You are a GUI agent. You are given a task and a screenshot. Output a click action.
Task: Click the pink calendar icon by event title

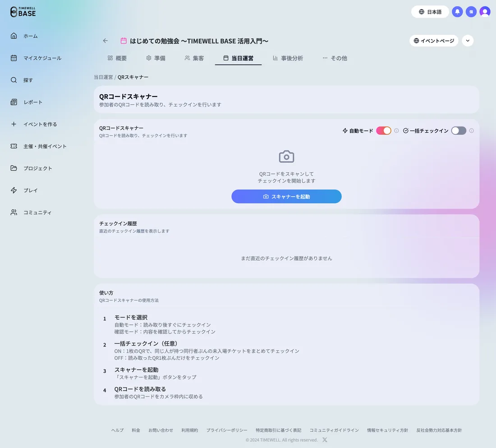pos(124,41)
